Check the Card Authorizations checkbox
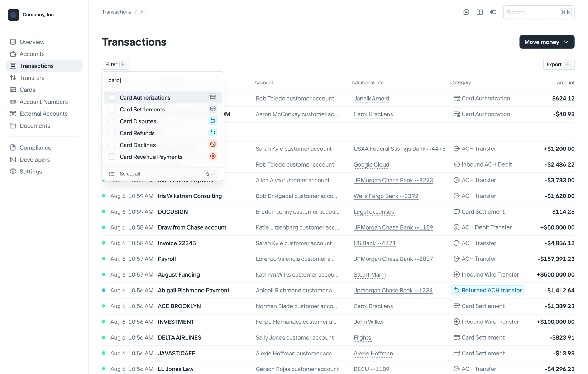The width and height of the screenshot is (588, 374). click(x=112, y=97)
